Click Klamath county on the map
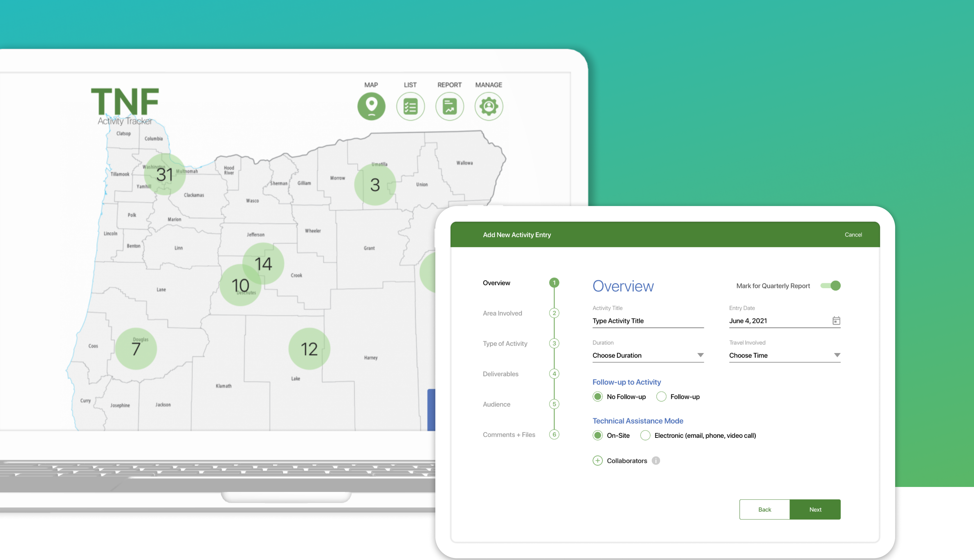 point(223,386)
